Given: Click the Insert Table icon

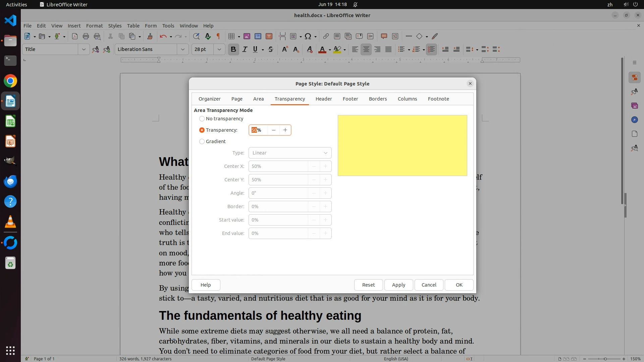Looking at the screenshot, I should pos(231,37).
